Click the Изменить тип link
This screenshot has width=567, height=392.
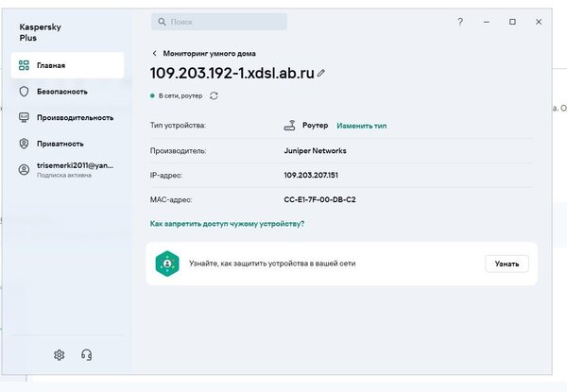361,126
